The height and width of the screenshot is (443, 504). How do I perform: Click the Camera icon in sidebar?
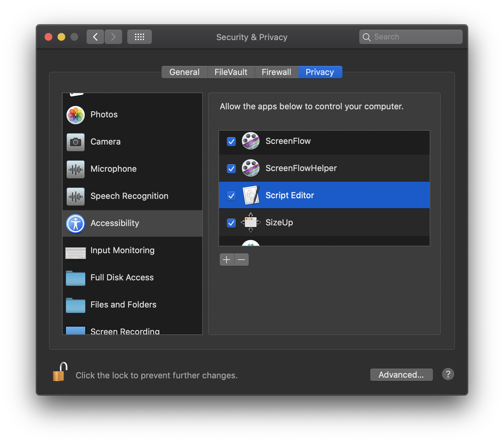pyautogui.click(x=76, y=142)
